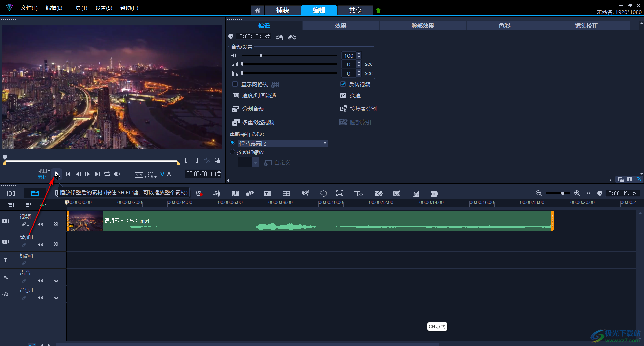
Task: Open speed/time-lapse dialog
Action: (x=255, y=96)
